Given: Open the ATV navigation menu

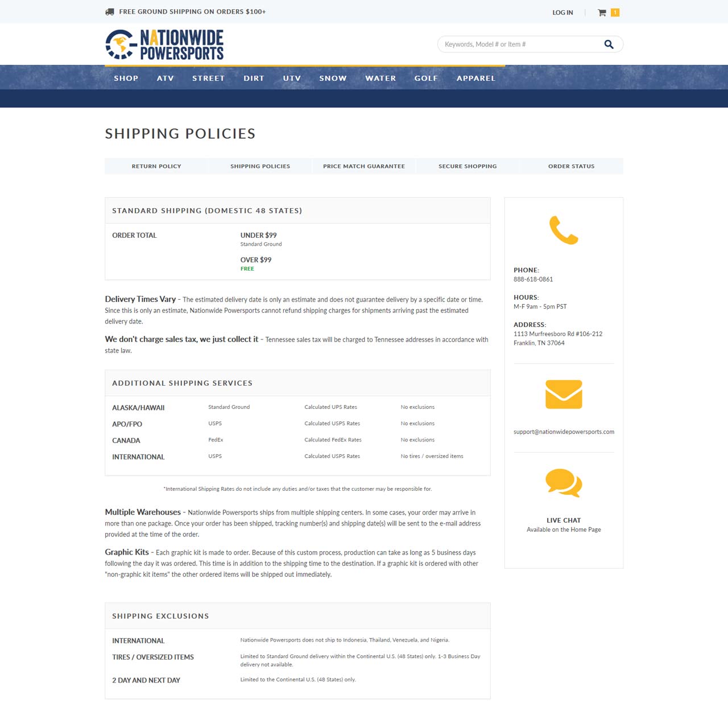Looking at the screenshot, I should (x=166, y=78).
